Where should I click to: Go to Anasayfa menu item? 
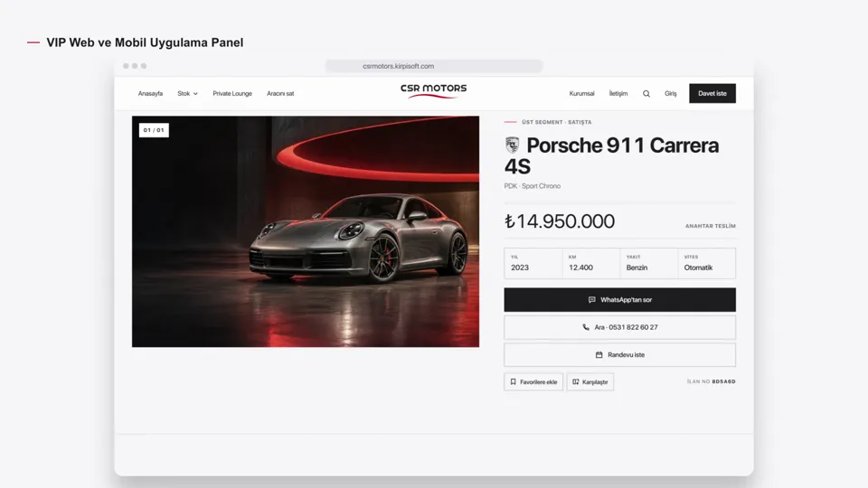pos(150,93)
